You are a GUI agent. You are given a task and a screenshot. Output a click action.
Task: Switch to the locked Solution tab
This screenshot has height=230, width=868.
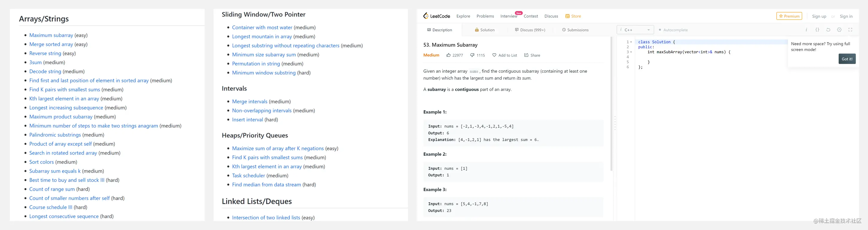click(x=485, y=30)
